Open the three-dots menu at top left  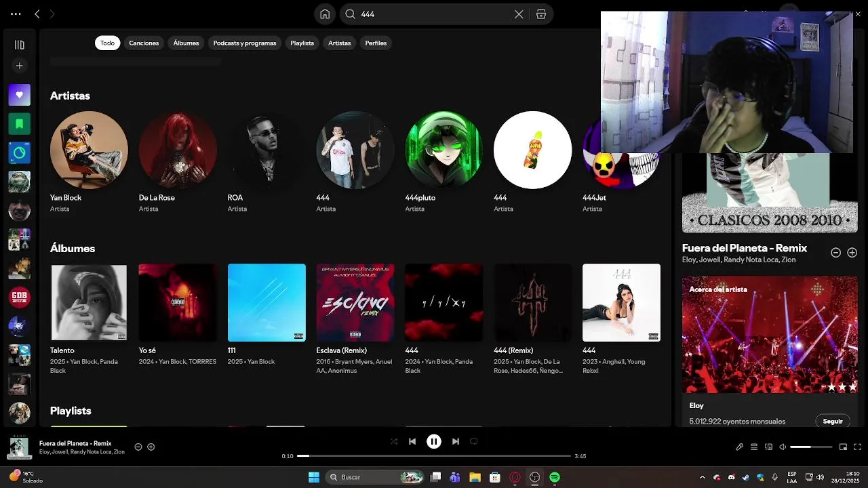tap(16, 14)
